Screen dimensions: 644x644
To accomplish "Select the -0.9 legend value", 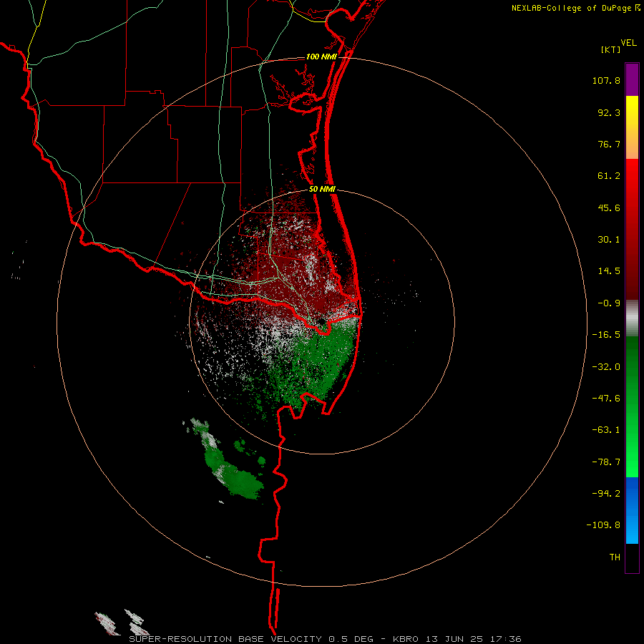I will tap(609, 303).
